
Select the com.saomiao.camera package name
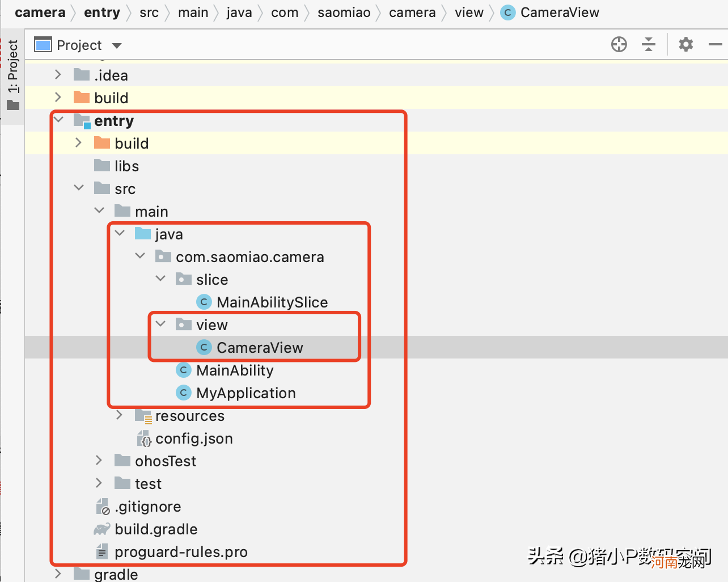click(x=250, y=257)
